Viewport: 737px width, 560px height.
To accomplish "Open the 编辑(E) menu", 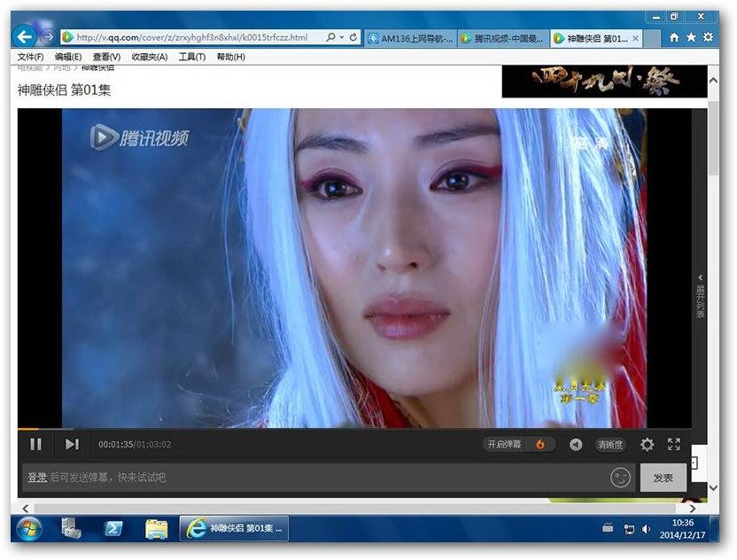I will point(68,57).
